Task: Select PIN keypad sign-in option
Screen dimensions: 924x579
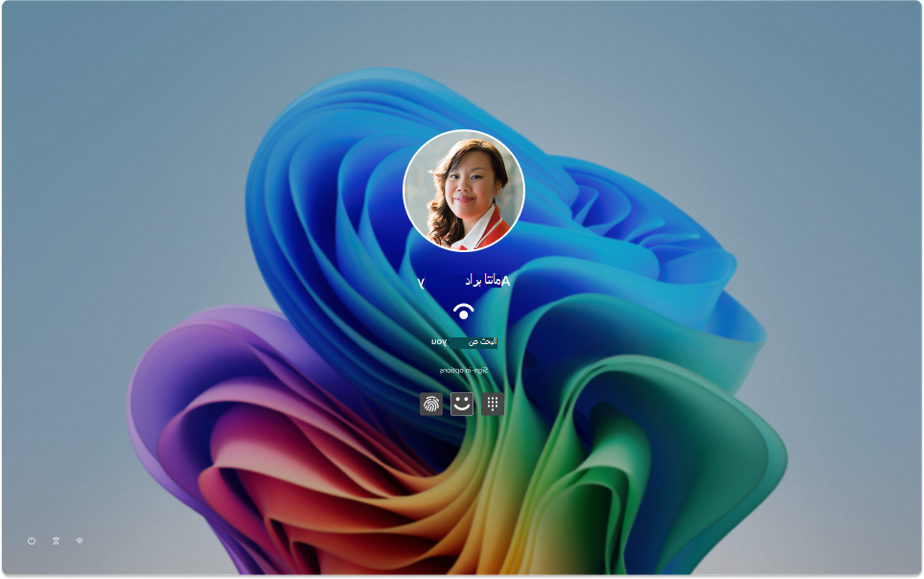Action: click(x=493, y=404)
